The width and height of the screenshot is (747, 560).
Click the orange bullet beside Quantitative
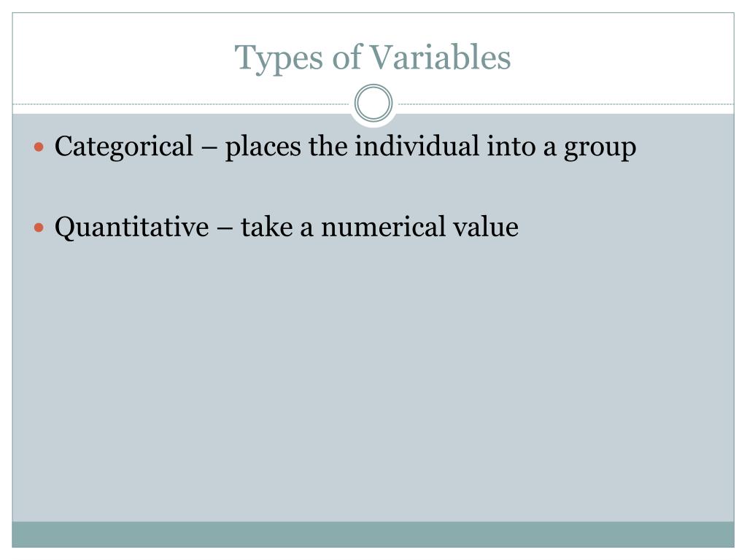(x=39, y=227)
